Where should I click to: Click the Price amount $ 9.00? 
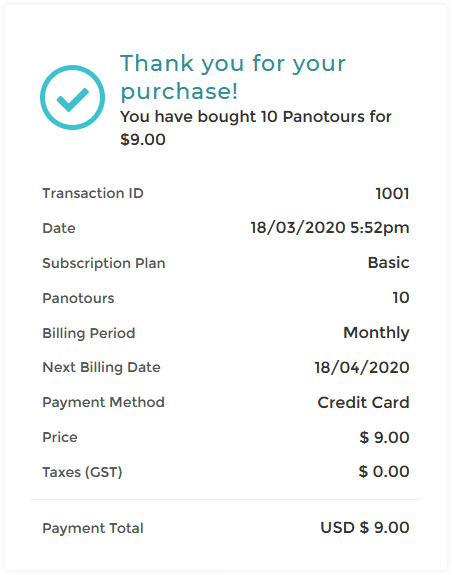pyautogui.click(x=384, y=437)
